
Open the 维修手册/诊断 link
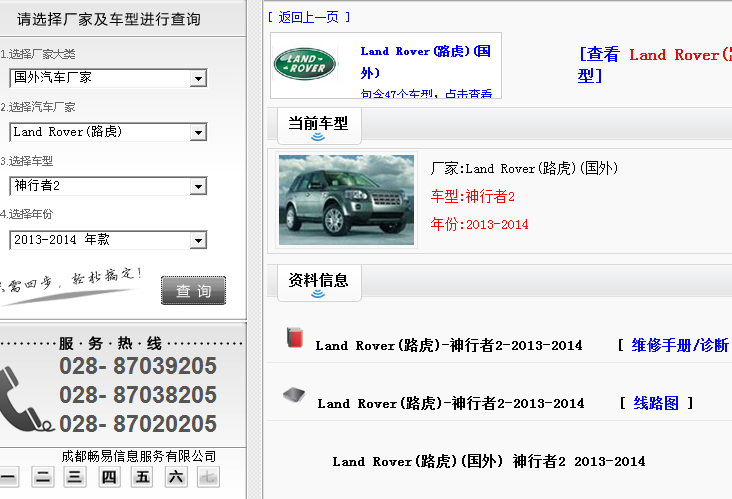coord(680,345)
